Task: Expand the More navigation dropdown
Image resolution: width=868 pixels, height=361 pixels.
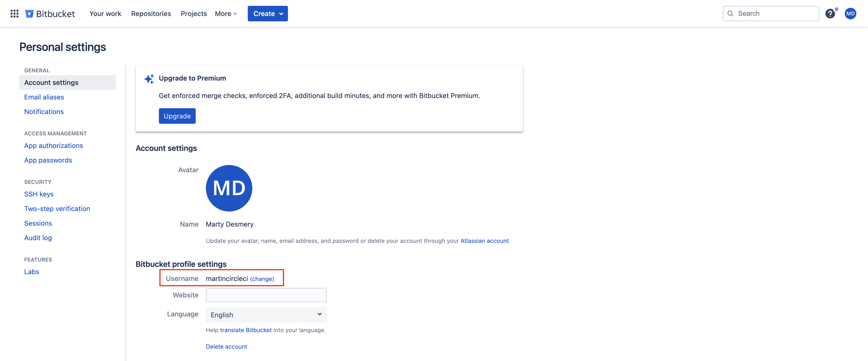Action: (226, 14)
